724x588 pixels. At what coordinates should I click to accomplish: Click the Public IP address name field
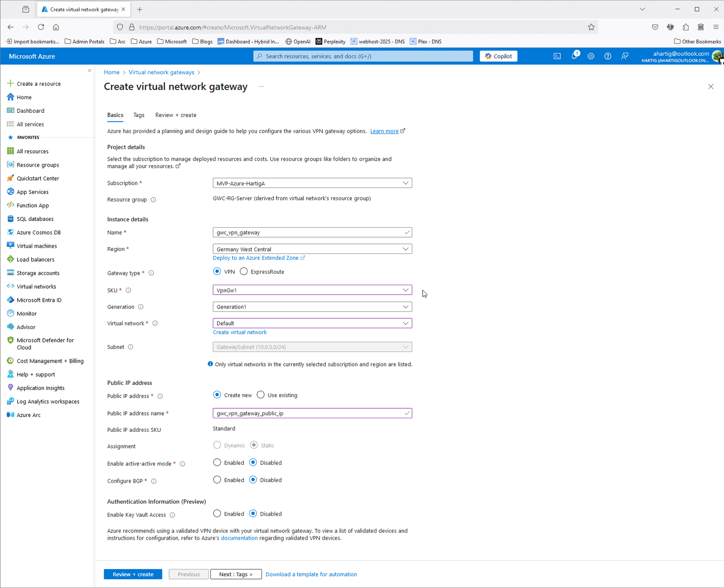(x=312, y=413)
